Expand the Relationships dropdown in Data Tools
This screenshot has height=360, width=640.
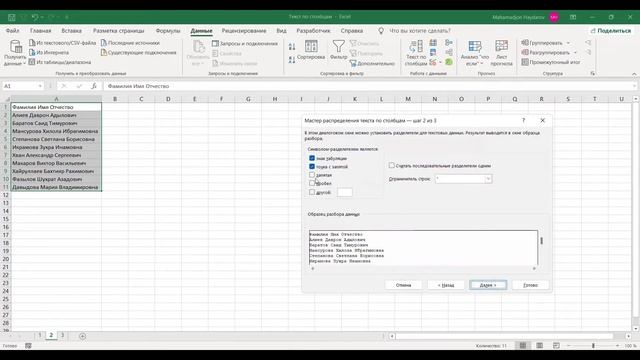tap(440, 62)
